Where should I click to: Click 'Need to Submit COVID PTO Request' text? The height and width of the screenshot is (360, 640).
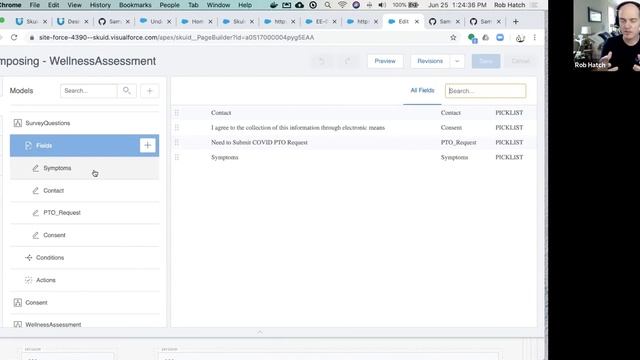(x=259, y=142)
